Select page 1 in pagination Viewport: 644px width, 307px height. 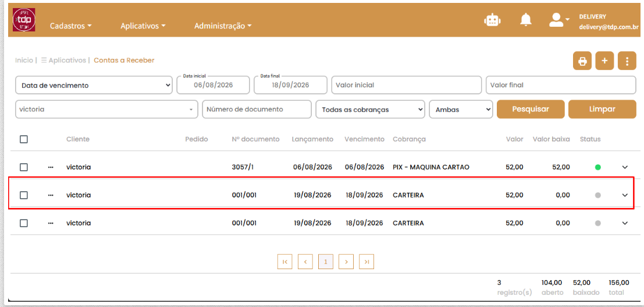pyautogui.click(x=326, y=262)
